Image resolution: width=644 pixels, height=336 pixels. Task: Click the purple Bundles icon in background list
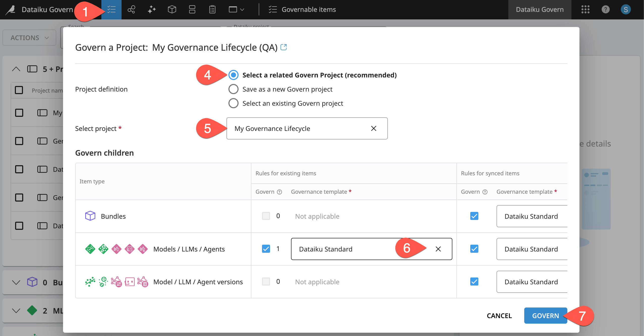click(x=32, y=282)
